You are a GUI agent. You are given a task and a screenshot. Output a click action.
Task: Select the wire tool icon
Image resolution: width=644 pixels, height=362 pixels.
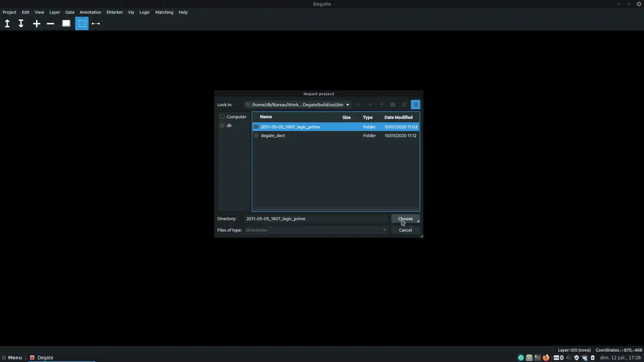96,23
